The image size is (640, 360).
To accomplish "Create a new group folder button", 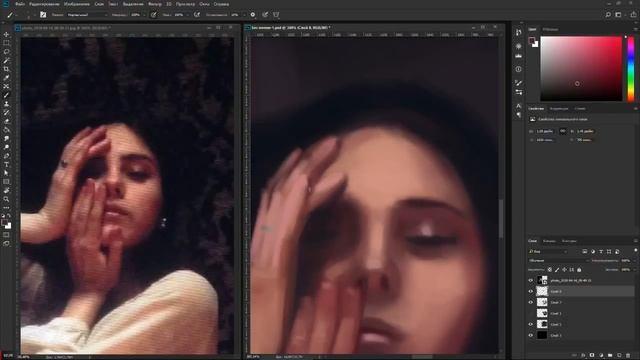I will (x=610, y=356).
